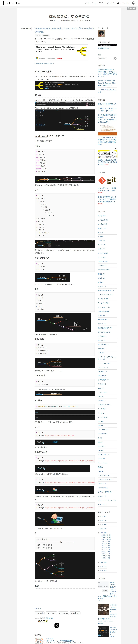Image resolution: width=138 pixels, height=644 pixels.
Task: Click the 2021-04-09 article date link
Action: point(26,29)
